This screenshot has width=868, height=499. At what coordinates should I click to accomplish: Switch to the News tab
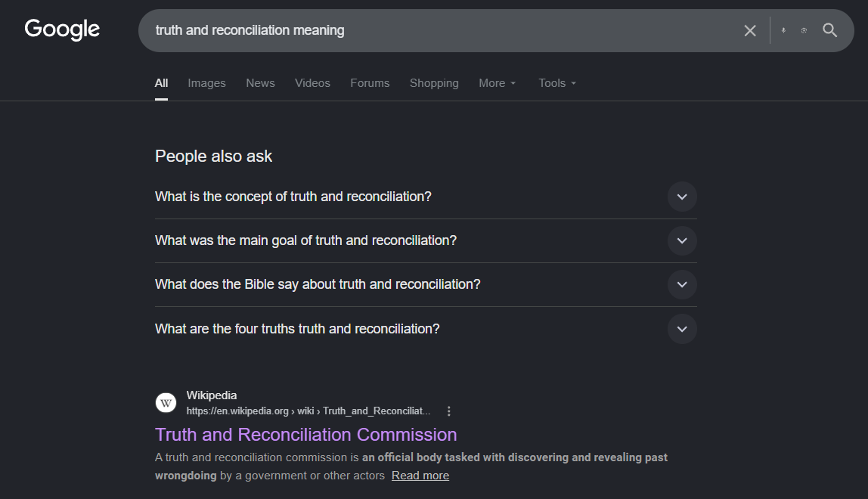pos(260,83)
